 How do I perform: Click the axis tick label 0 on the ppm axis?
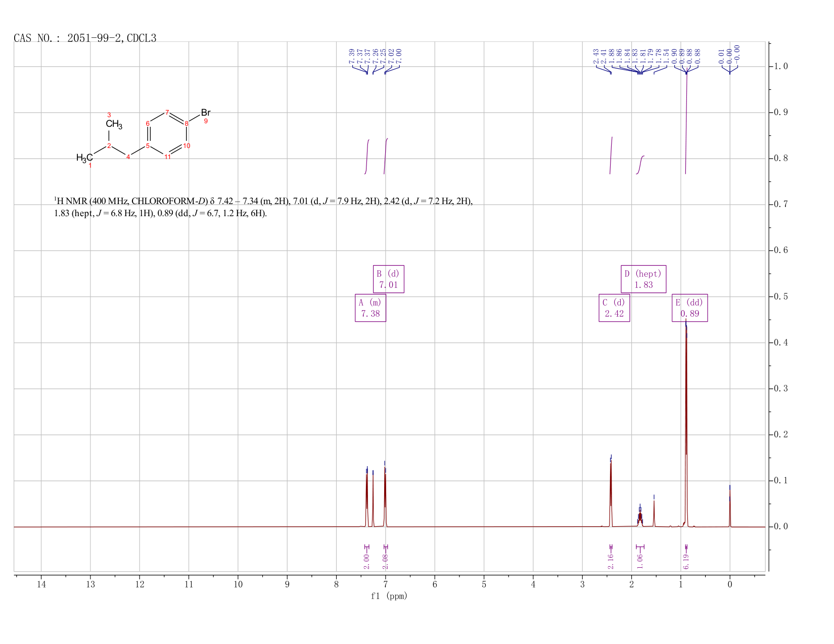[x=729, y=584]
